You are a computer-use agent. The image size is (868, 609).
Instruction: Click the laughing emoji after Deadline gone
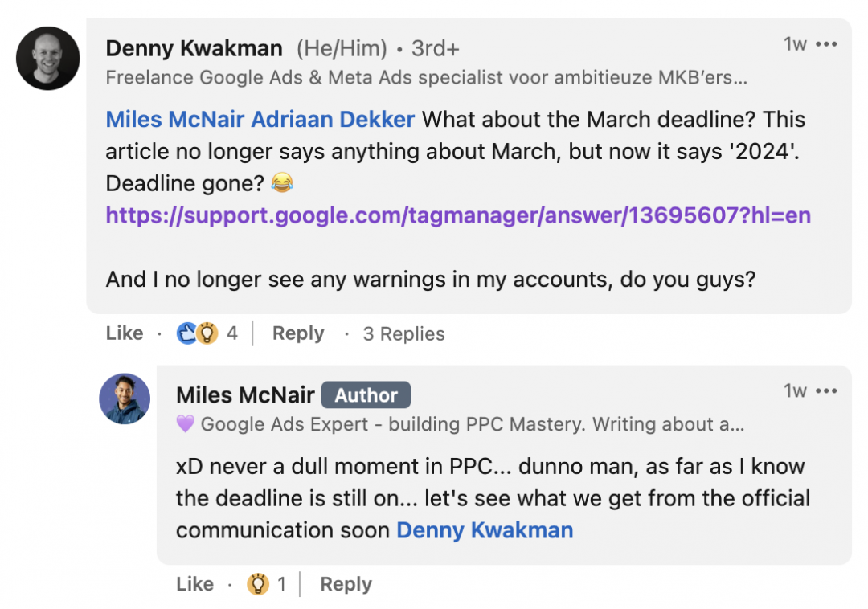[282, 182]
